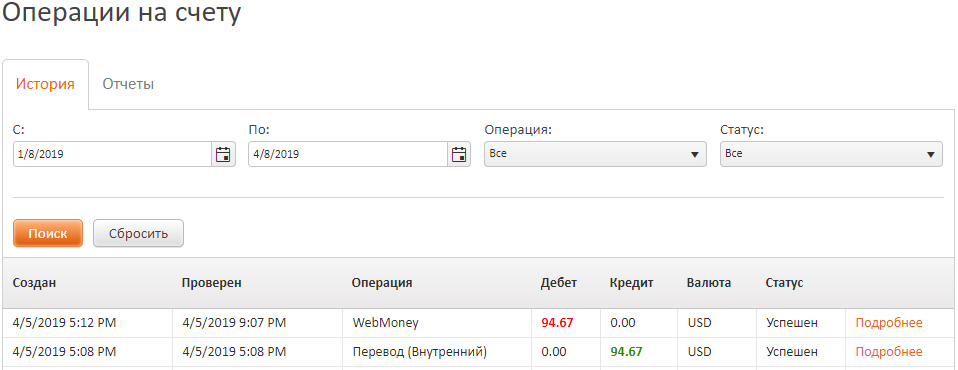Open calendar picker for end date
The image size is (958, 370).
[459, 154]
